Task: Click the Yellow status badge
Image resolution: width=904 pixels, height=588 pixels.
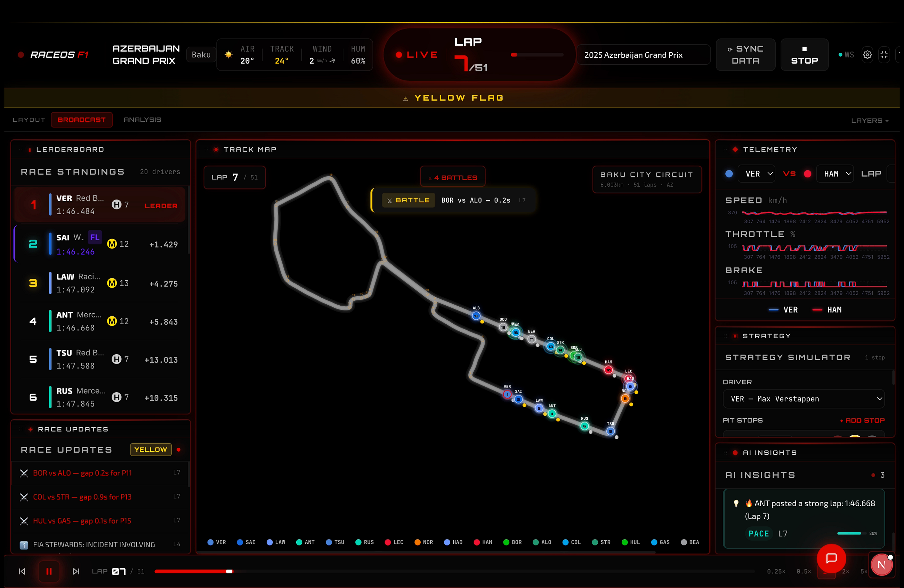Action: point(151,449)
